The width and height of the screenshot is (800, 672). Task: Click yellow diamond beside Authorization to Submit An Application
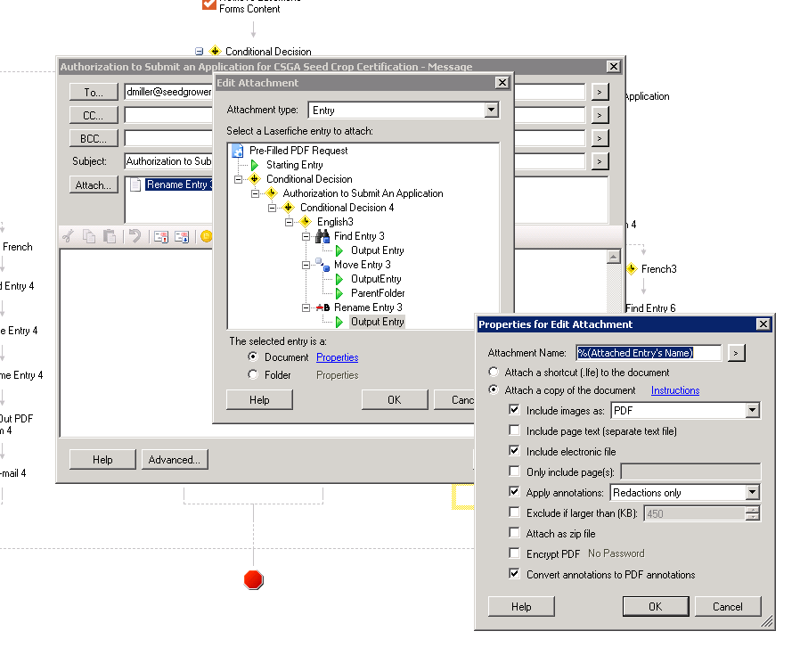click(x=272, y=193)
